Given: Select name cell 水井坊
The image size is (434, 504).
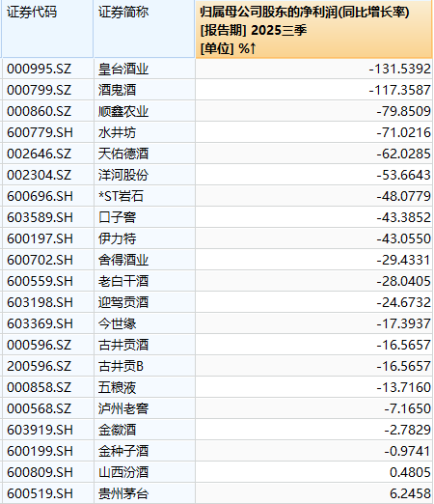Looking at the screenshot, I should tap(145, 132).
